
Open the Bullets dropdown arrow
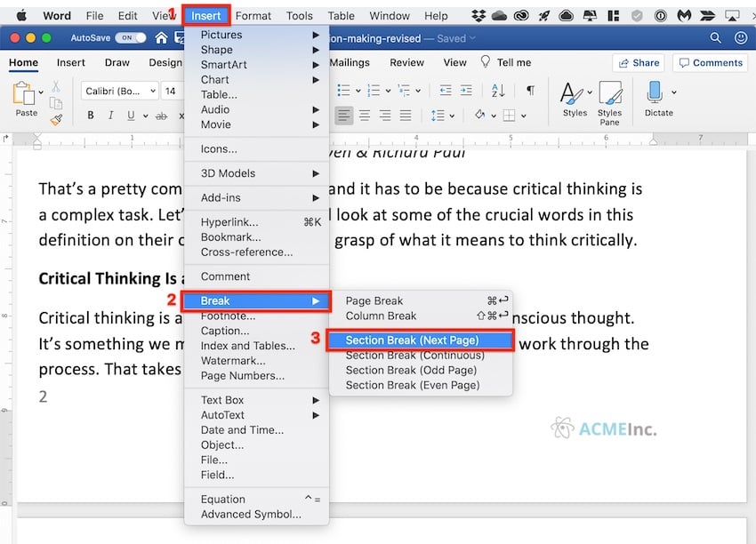(358, 91)
